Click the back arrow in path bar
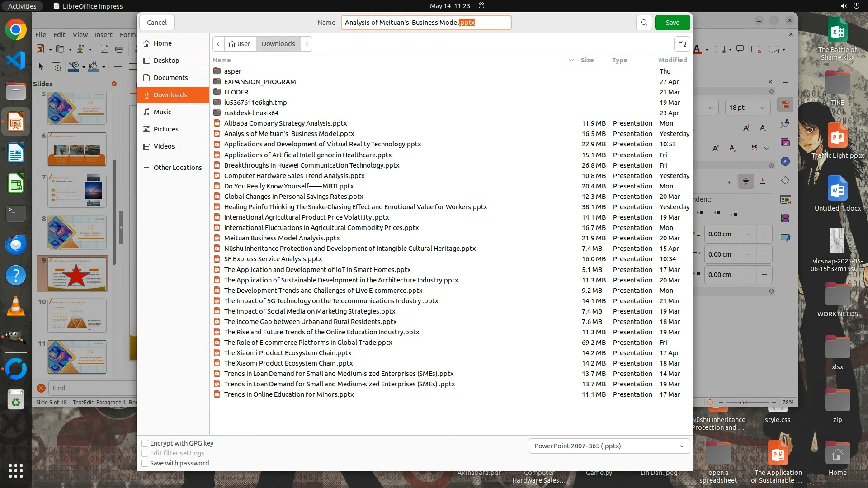The height and width of the screenshot is (488, 868). 218,44
